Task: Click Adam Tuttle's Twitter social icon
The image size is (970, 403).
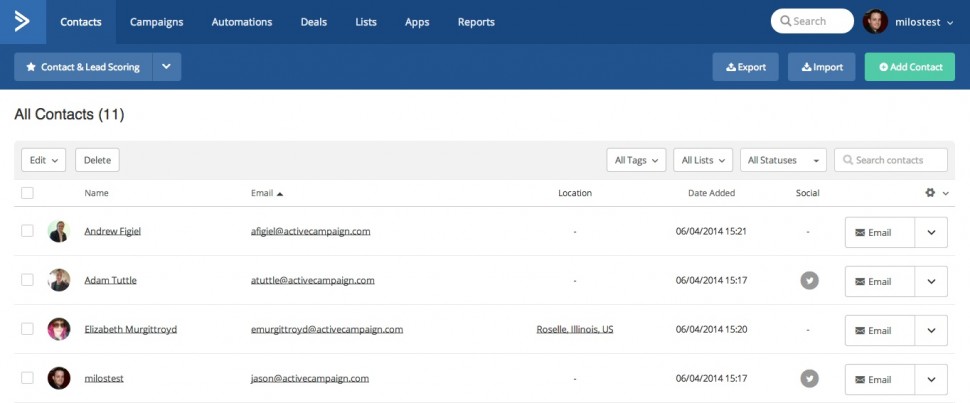Action: pyautogui.click(x=809, y=281)
